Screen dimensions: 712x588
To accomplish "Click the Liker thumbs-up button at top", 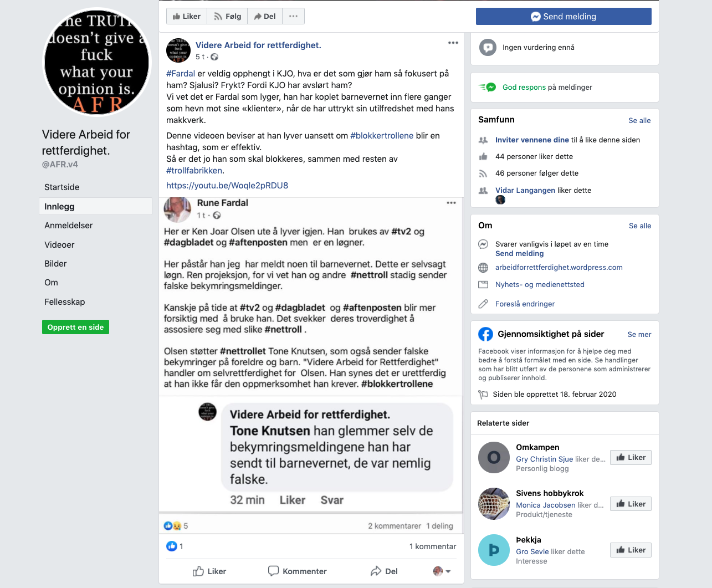I will [x=187, y=16].
